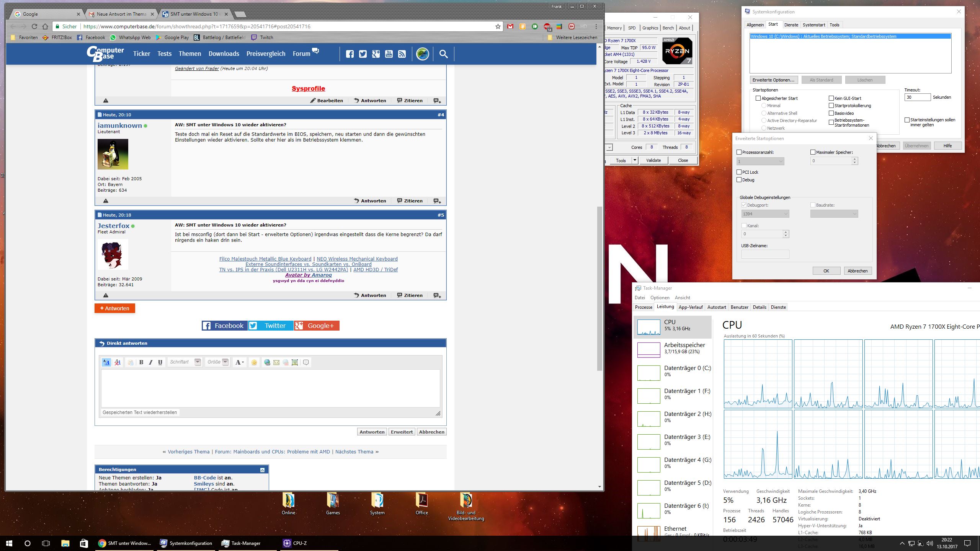Click the RSS feed icon in header

(x=402, y=54)
